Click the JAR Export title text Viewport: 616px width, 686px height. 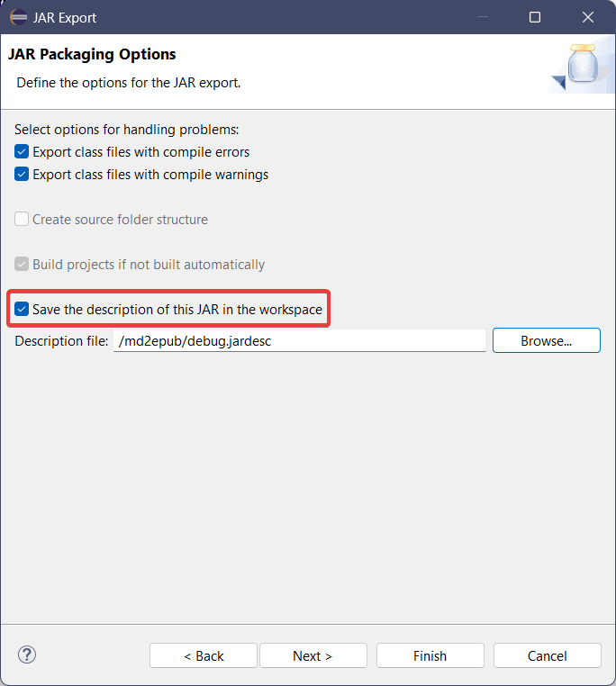pos(65,18)
